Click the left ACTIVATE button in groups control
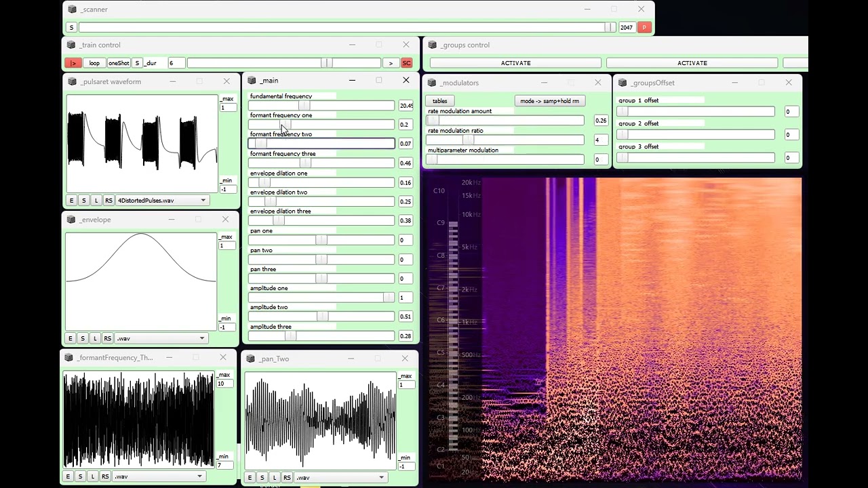This screenshot has width=868, height=488. coord(515,63)
